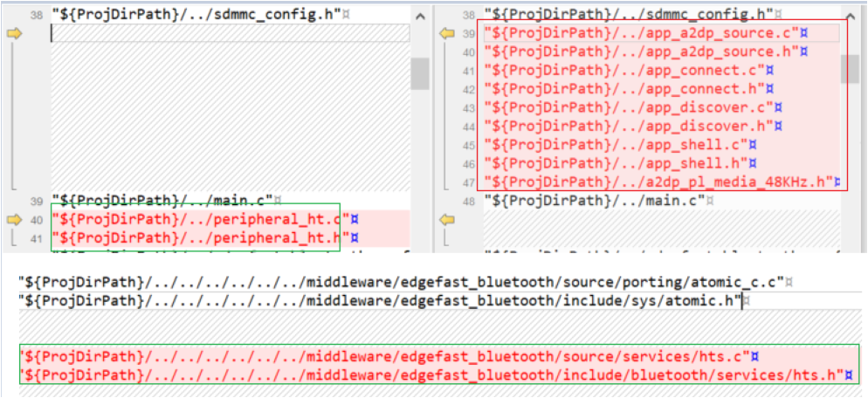Click the yellow arrow beside peripheral_ht.c
Viewport: 868px width, 398px height.
pos(14,219)
